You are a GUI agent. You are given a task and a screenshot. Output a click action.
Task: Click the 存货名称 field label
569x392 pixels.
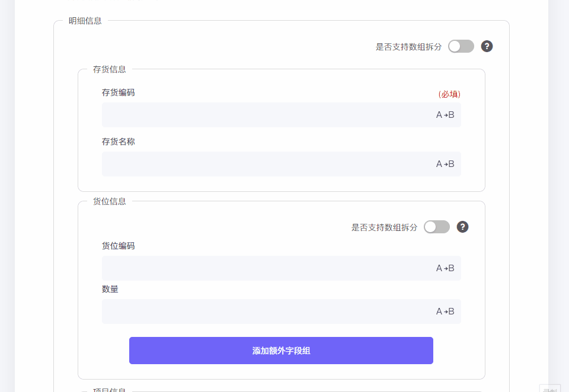point(118,142)
